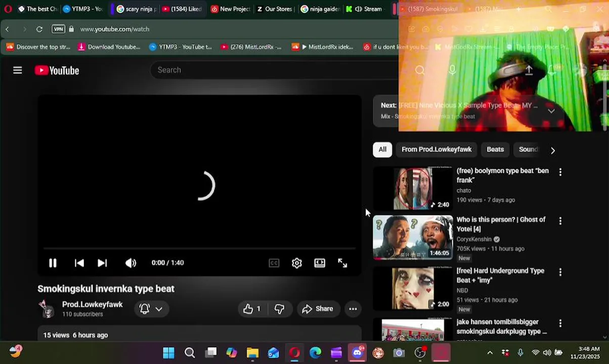Open options for Hard Underground Type Beat
Screen dimensions: 609x364
tap(560, 272)
